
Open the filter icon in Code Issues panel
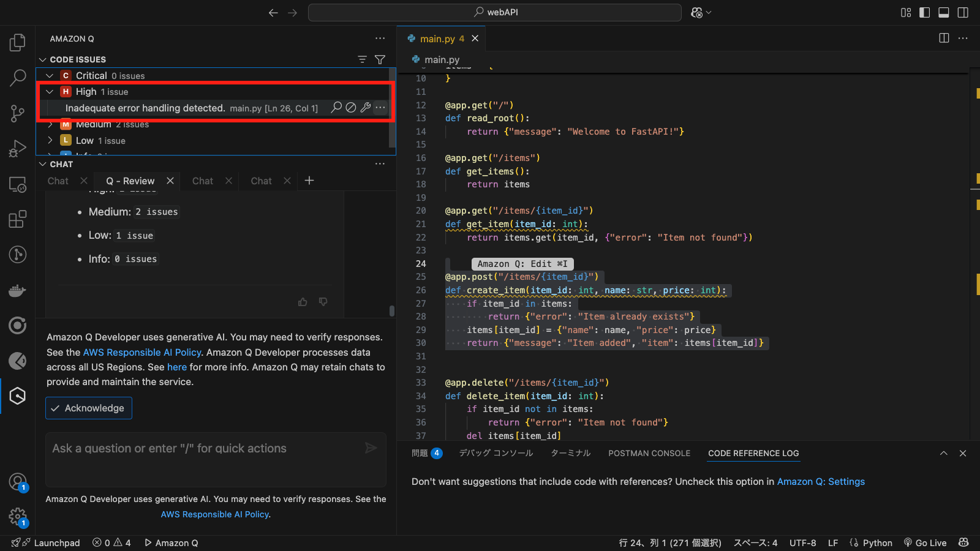[380, 59]
